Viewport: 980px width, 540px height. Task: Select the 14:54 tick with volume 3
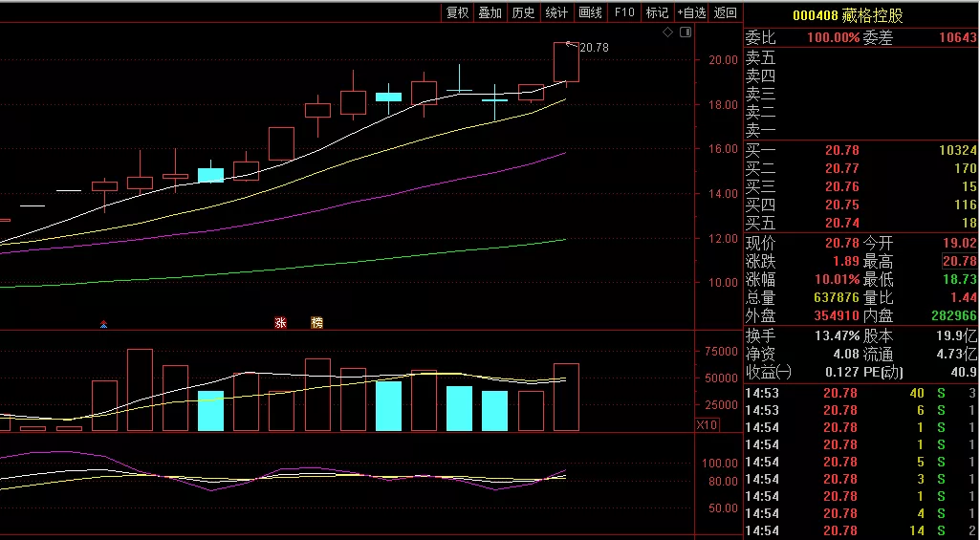tap(861, 480)
